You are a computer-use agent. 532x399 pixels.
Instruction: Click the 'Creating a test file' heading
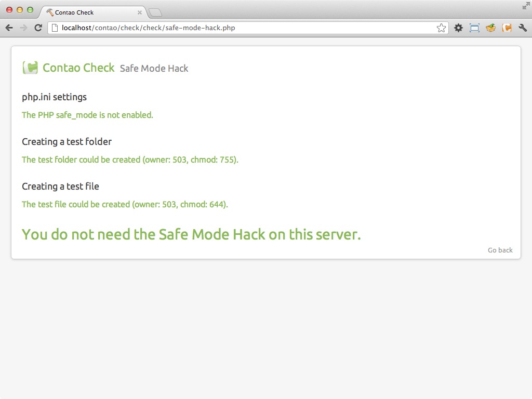60,187
